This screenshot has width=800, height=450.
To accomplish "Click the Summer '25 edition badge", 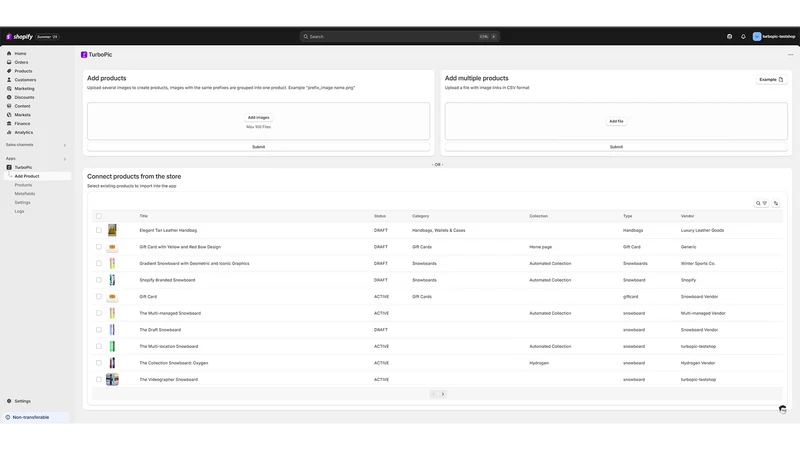I will [47, 37].
